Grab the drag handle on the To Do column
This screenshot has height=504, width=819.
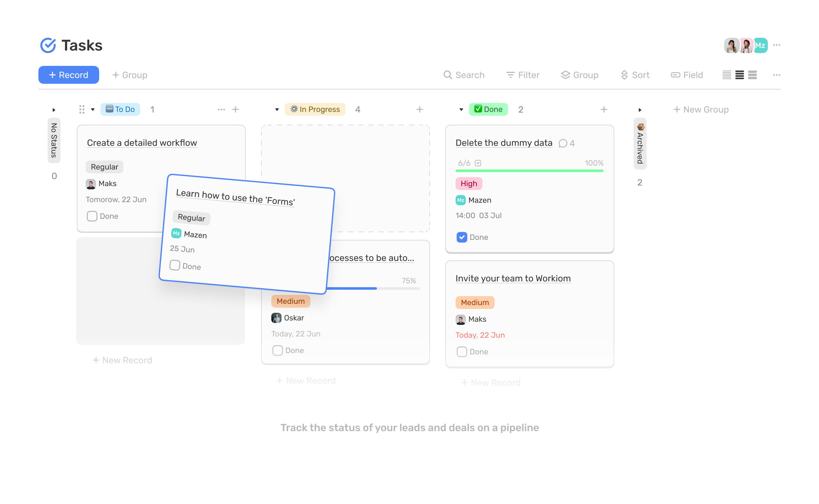(x=82, y=109)
